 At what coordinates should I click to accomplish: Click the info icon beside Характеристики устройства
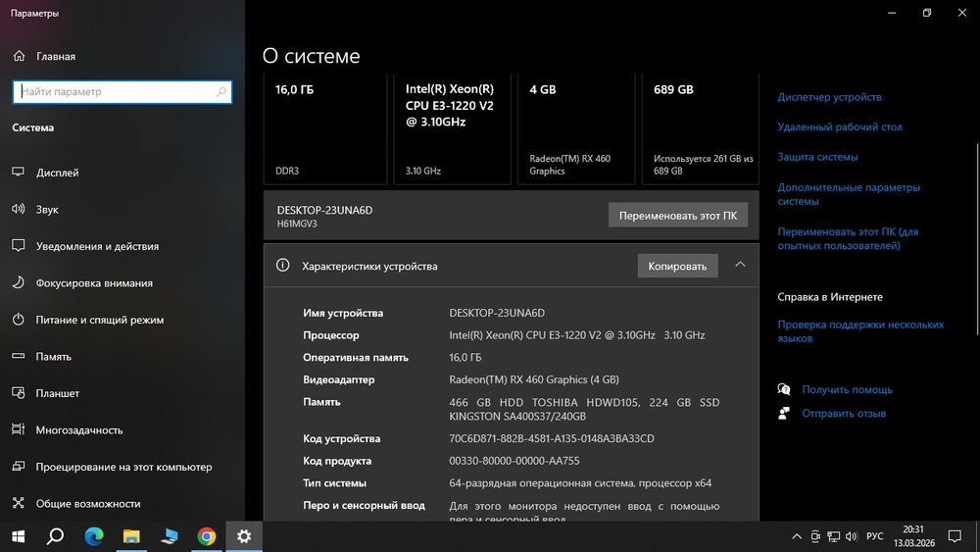282,265
